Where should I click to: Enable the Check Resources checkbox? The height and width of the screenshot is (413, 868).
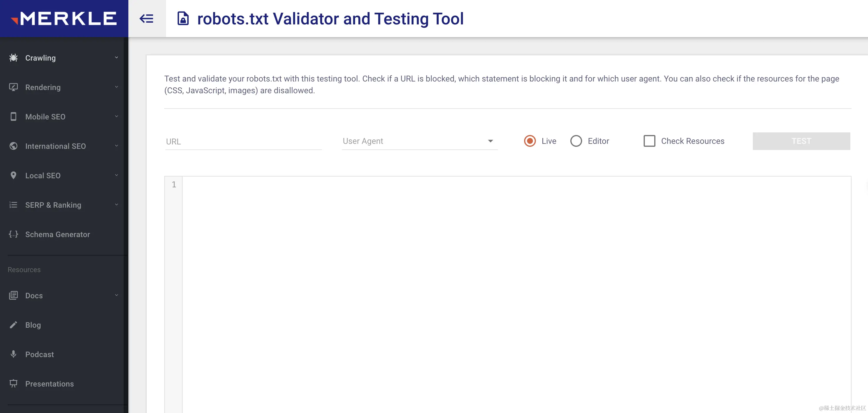[649, 141]
